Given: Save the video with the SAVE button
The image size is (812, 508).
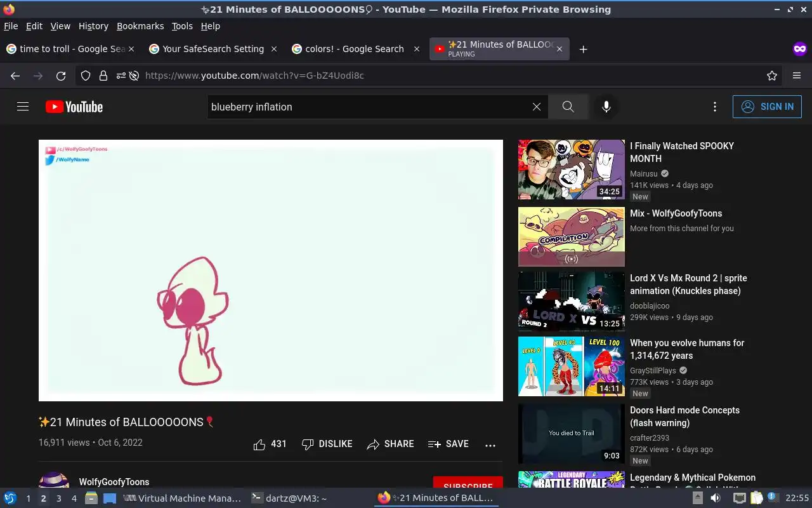Looking at the screenshot, I should [449, 444].
